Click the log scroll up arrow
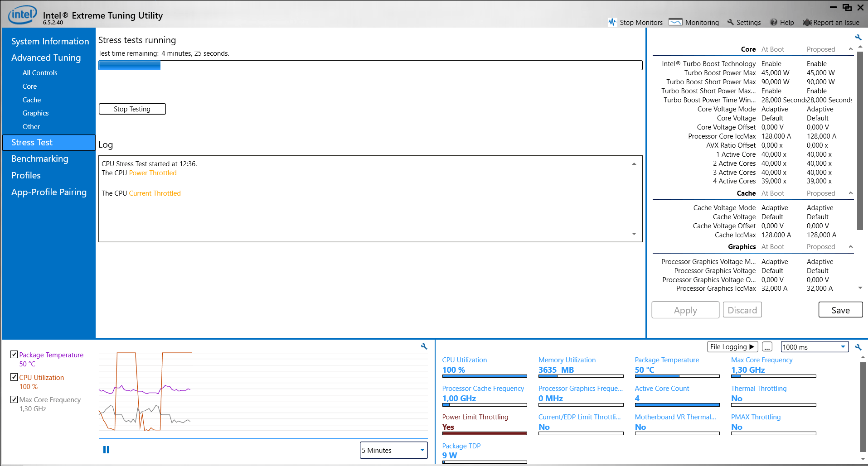Screen dimensions: 868x466 (x=634, y=164)
